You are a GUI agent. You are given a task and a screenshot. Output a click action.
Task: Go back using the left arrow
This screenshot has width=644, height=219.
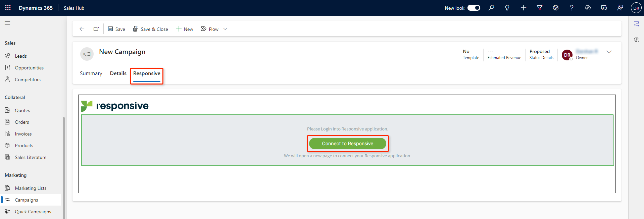click(x=82, y=29)
